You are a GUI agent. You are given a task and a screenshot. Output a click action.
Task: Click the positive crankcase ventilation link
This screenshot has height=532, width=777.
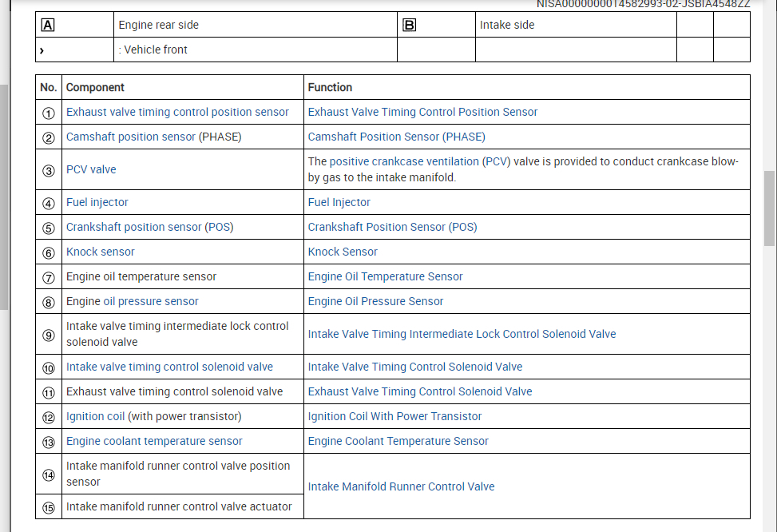tap(404, 161)
